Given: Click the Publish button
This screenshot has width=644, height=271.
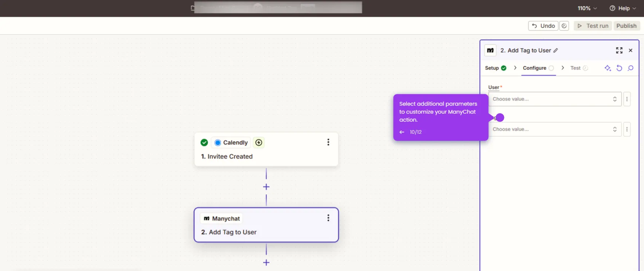Looking at the screenshot, I should [626, 26].
